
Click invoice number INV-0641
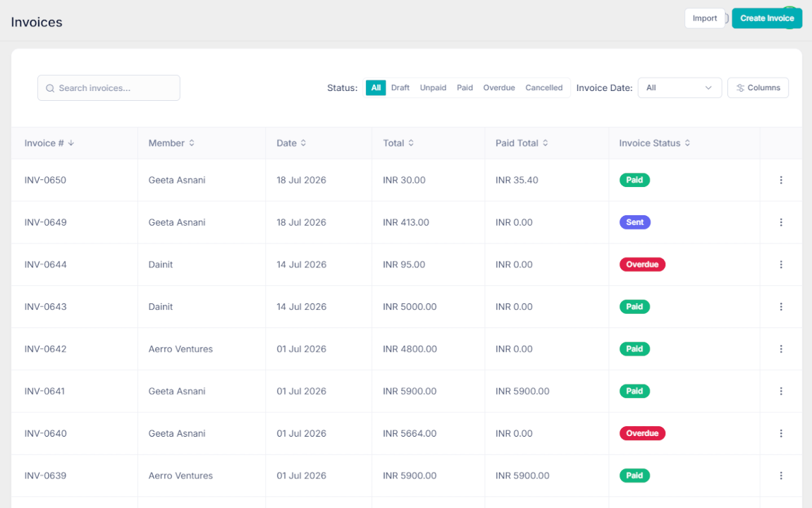44,392
